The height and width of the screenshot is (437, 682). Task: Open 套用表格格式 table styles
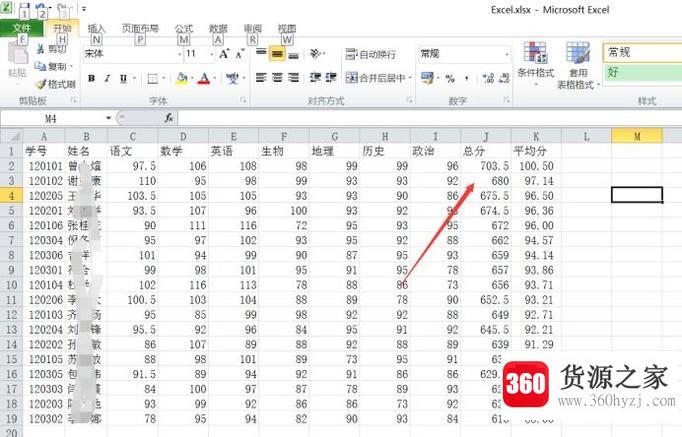578,65
